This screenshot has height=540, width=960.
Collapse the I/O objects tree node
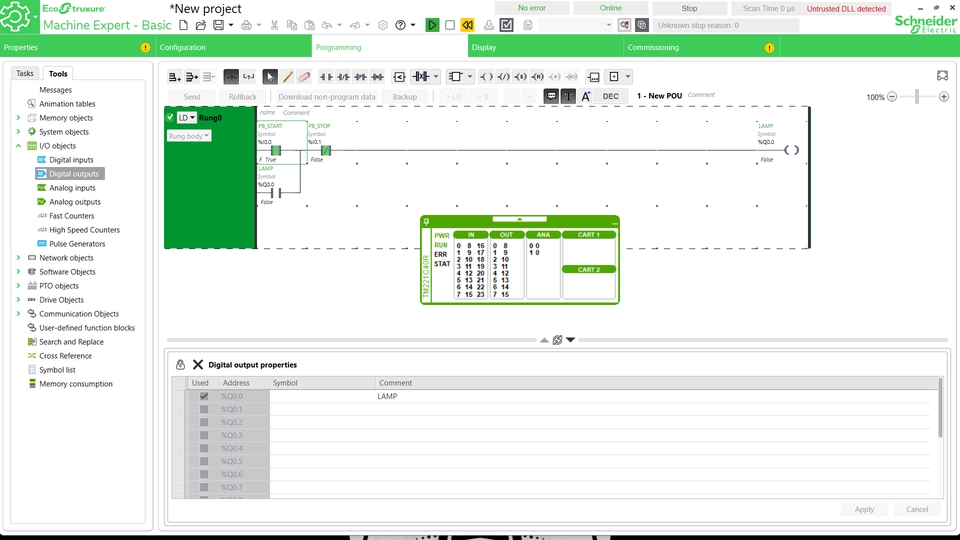point(18,146)
